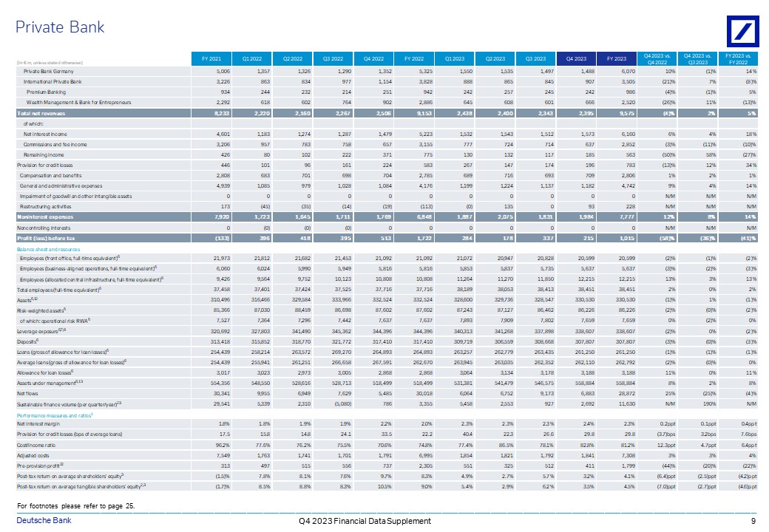The width and height of the screenshot is (769, 532).
Task: Select the 'Sustainable finance volume' row label
Action: pos(70,404)
